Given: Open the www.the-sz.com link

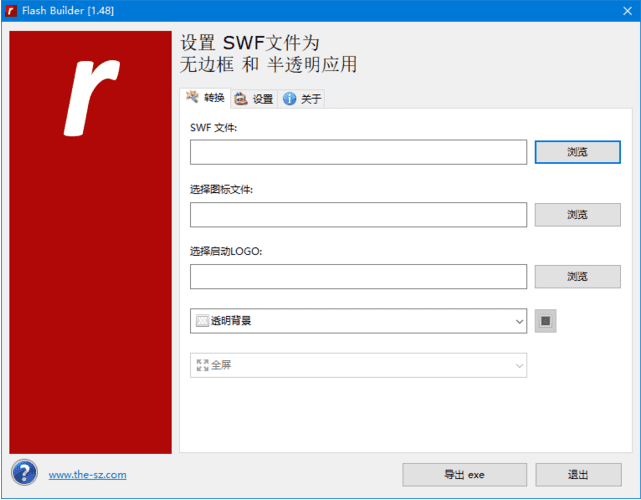Looking at the screenshot, I should (x=87, y=475).
